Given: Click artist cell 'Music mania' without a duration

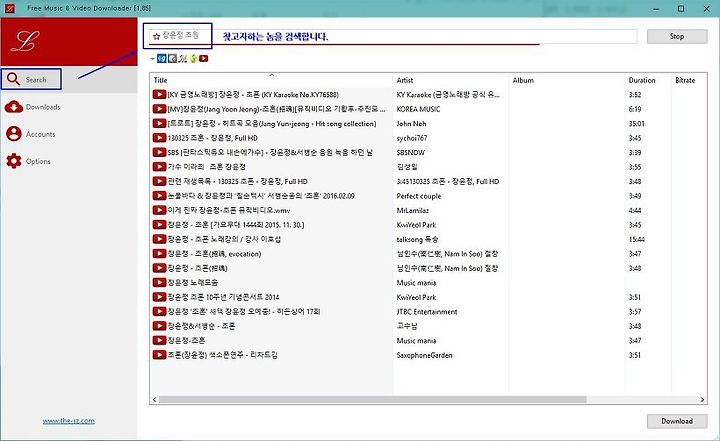Looking at the screenshot, I should coord(416,283).
